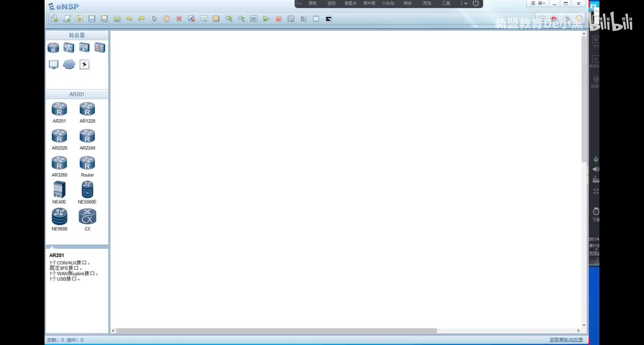Select the Firewall device category
This screenshot has width=644, height=345.
[x=100, y=47]
